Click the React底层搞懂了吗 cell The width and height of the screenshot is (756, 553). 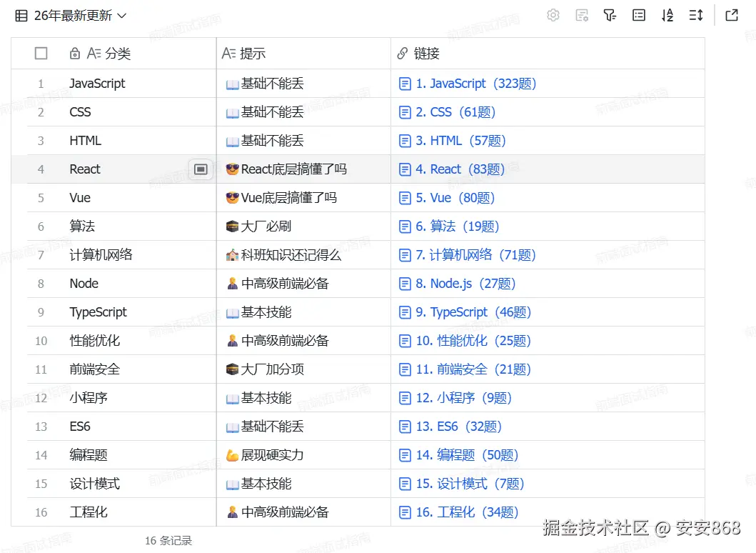click(x=303, y=169)
